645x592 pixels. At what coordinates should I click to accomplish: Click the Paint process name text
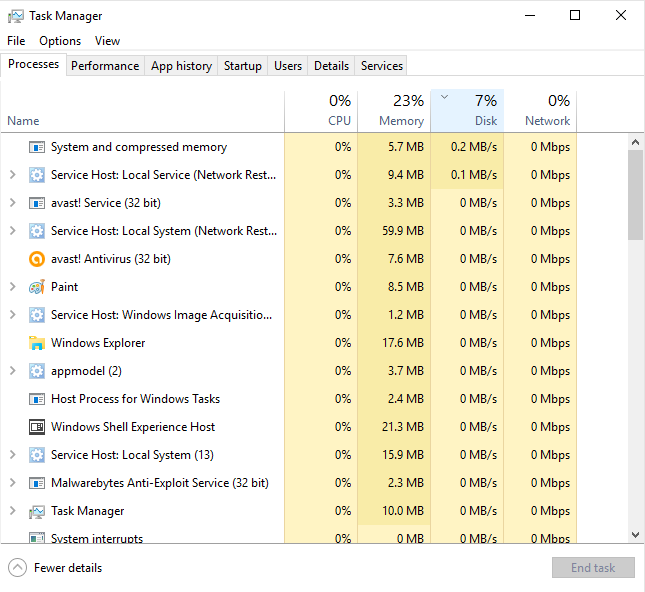[x=64, y=287]
